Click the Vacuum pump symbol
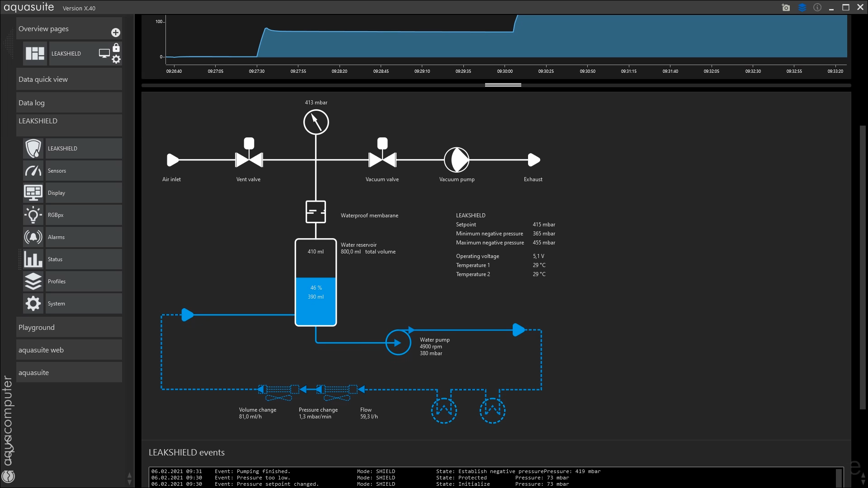This screenshot has height=488, width=868. point(457,160)
